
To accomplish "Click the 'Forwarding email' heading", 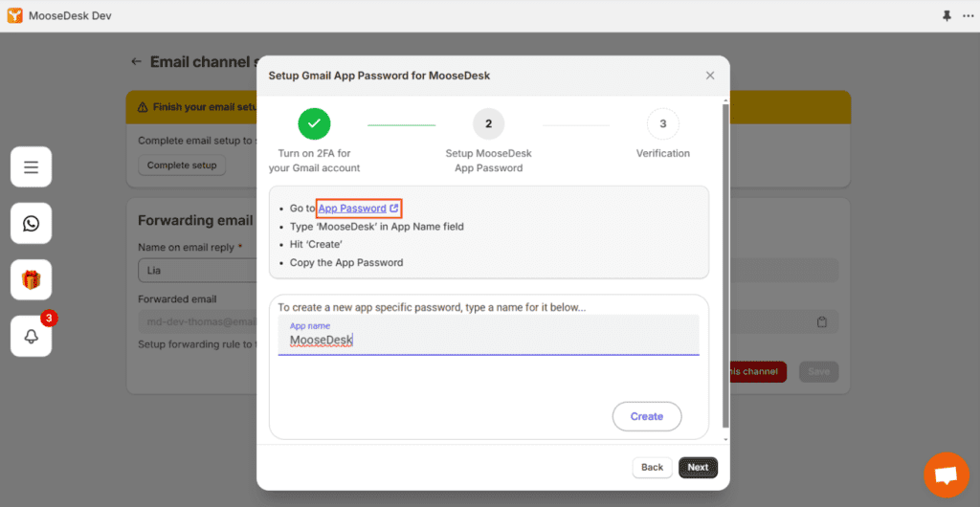I will pos(195,220).
